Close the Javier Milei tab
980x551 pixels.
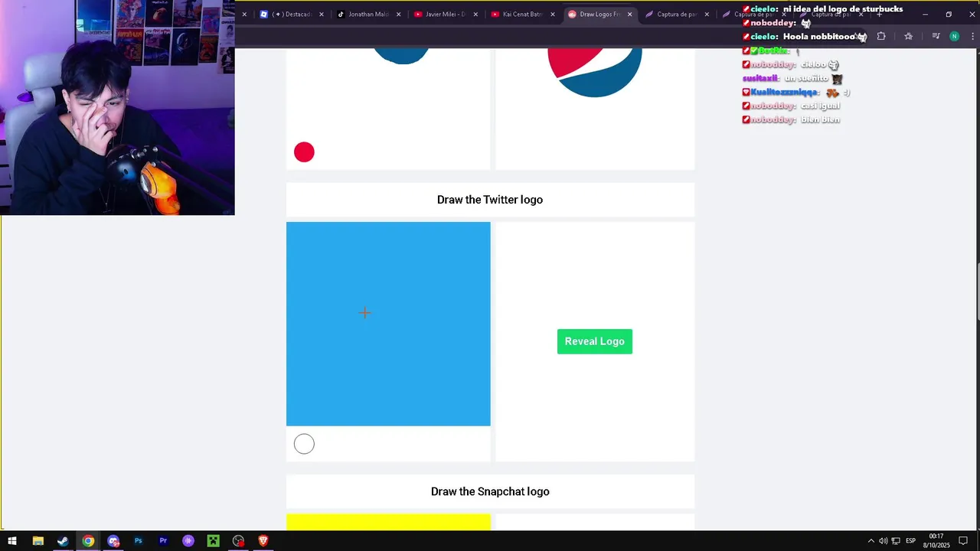click(475, 14)
